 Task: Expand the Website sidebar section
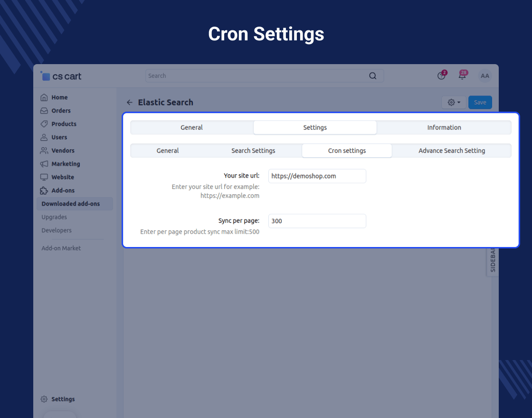63,177
